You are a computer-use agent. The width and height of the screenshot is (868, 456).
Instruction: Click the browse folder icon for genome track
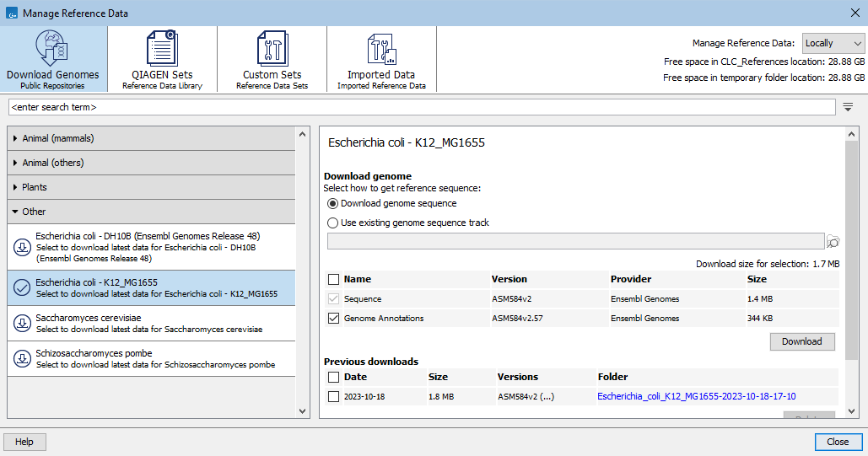[833, 242]
